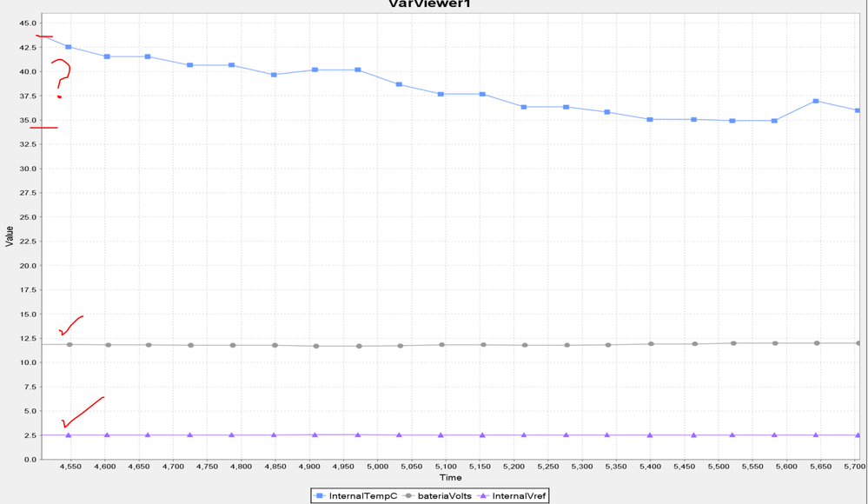Image resolution: width=868 pixels, height=504 pixels.
Task: Click the bateriaVolts point near time 4,910
Action: (316, 346)
